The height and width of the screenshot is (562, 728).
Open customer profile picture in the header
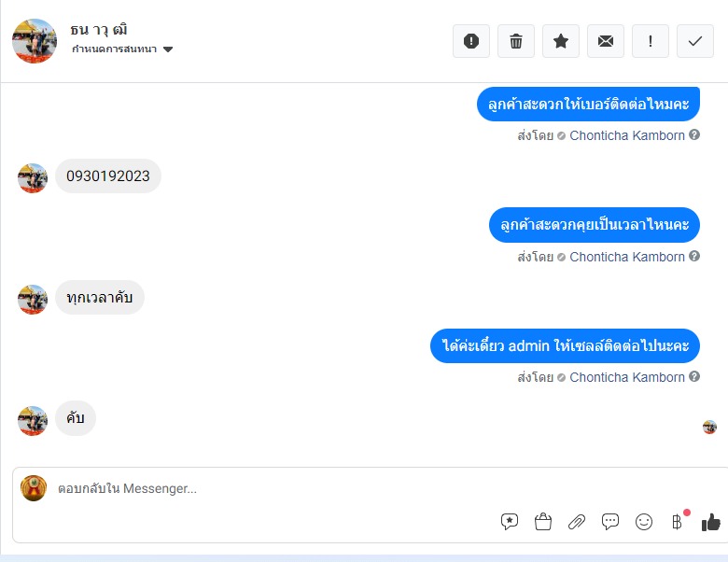click(35, 41)
